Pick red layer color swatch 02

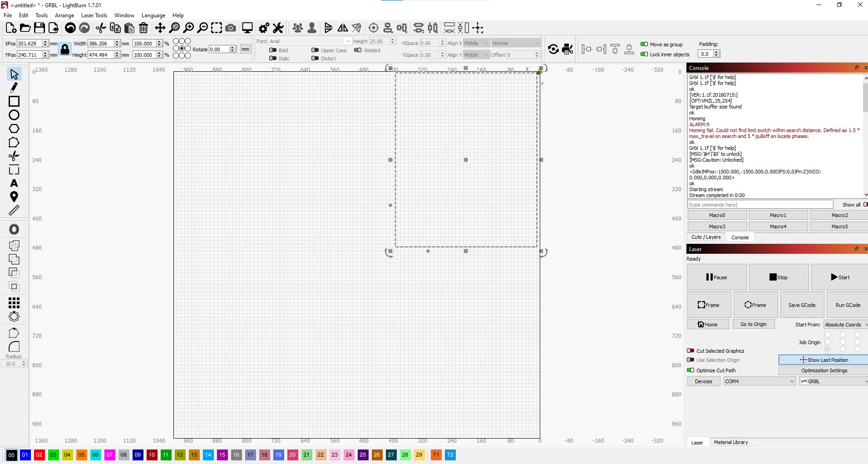(39, 455)
